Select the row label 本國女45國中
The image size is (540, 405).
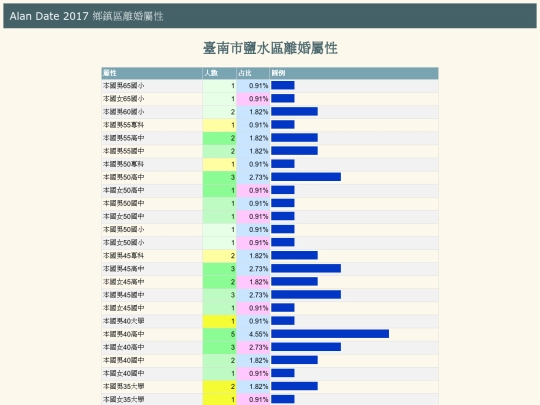[124, 308]
